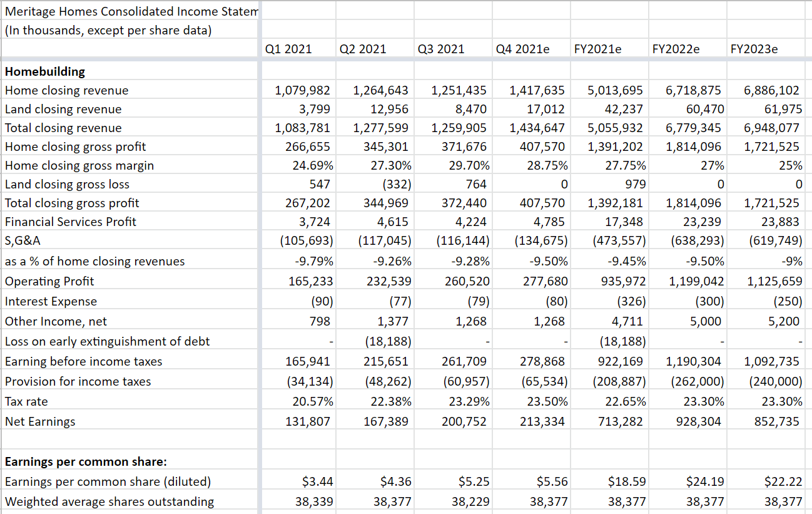Click the 'Land closing gross loss' label
Viewport: 812px width, 514px height.
67,184
